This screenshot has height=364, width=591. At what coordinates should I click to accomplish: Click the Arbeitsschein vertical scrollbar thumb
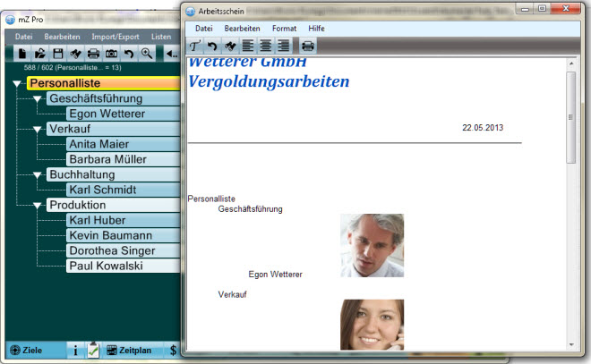pos(571,116)
